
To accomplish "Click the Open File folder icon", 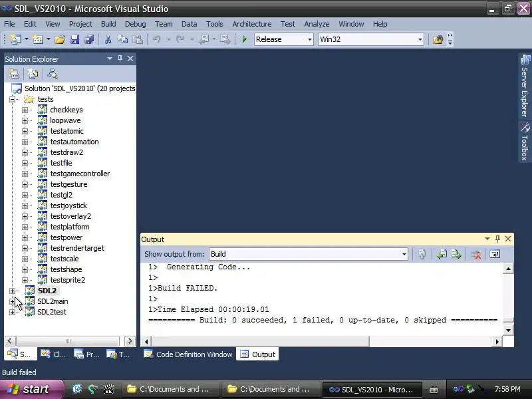I will 60,39.
